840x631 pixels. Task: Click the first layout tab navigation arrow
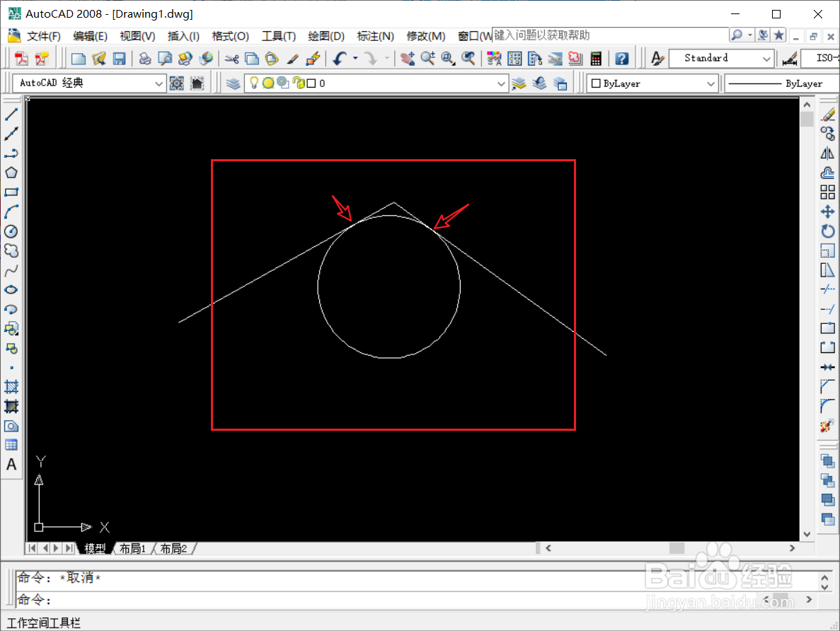pos(32,548)
